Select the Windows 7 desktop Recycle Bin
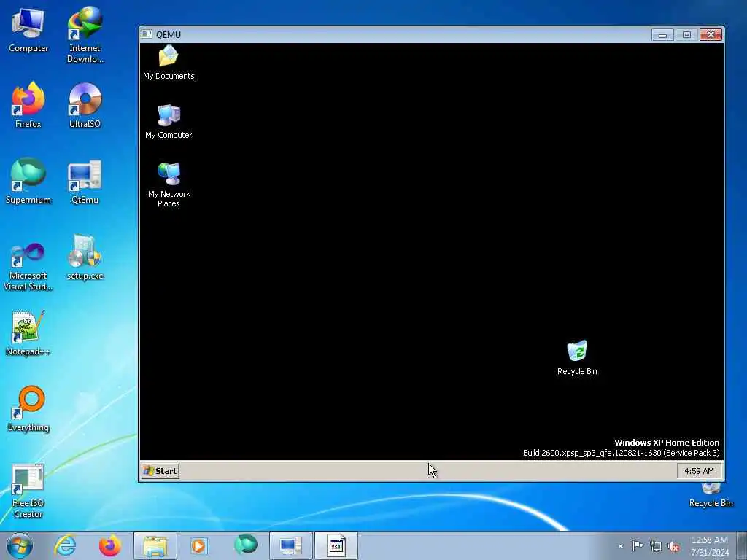This screenshot has width=747, height=560. tap(711, 495)
